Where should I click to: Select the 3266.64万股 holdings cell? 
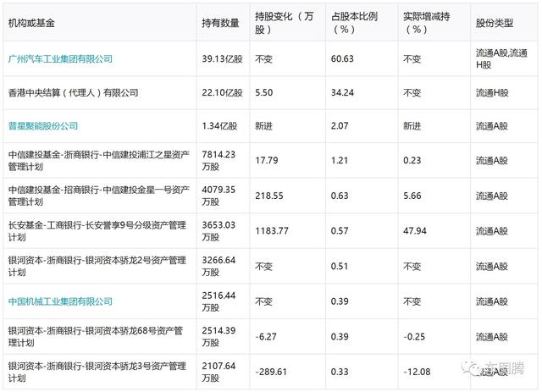[218, 266]
